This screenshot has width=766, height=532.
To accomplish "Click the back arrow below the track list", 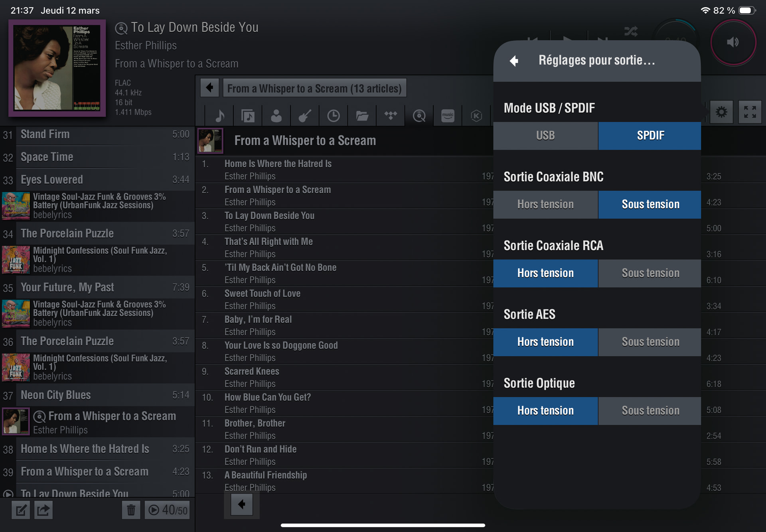I will pyautogui.click(x=242, y=504).
